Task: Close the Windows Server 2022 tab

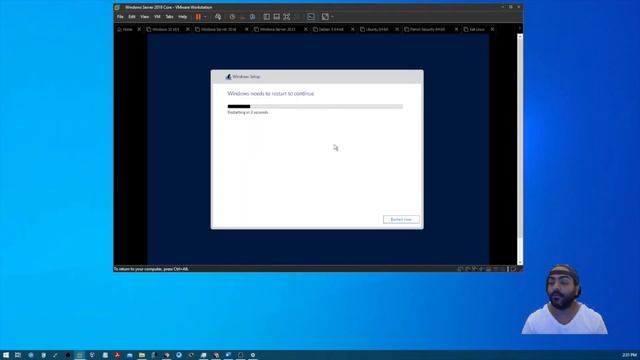Action: coord(306,29)
